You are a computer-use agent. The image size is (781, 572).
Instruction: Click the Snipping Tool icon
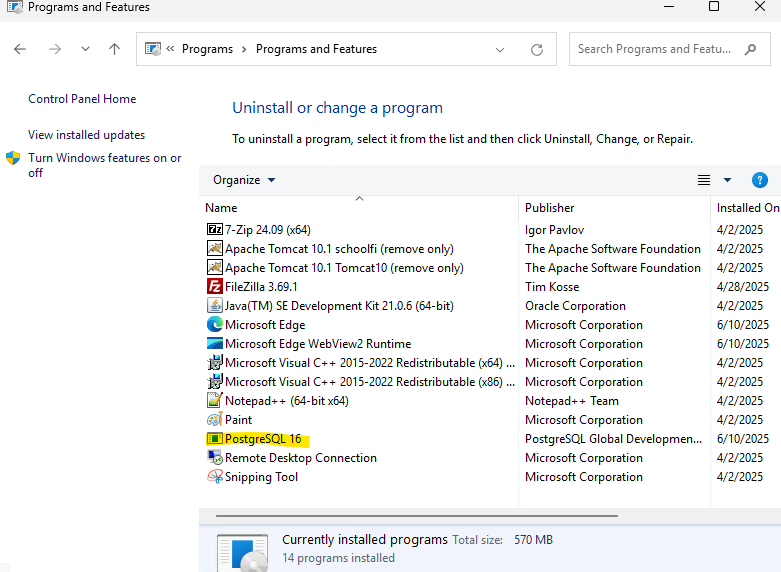(x=215, y=476)
